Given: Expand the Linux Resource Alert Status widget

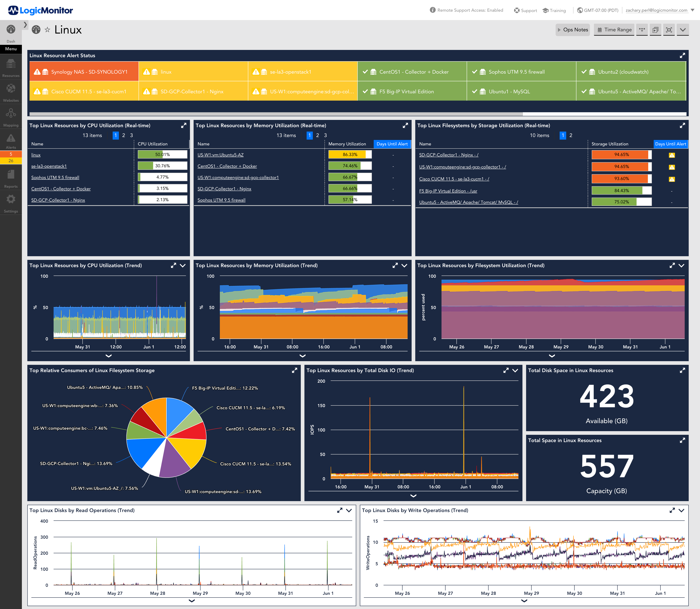Looking at the screenshot, I should [x=682, y=55].
